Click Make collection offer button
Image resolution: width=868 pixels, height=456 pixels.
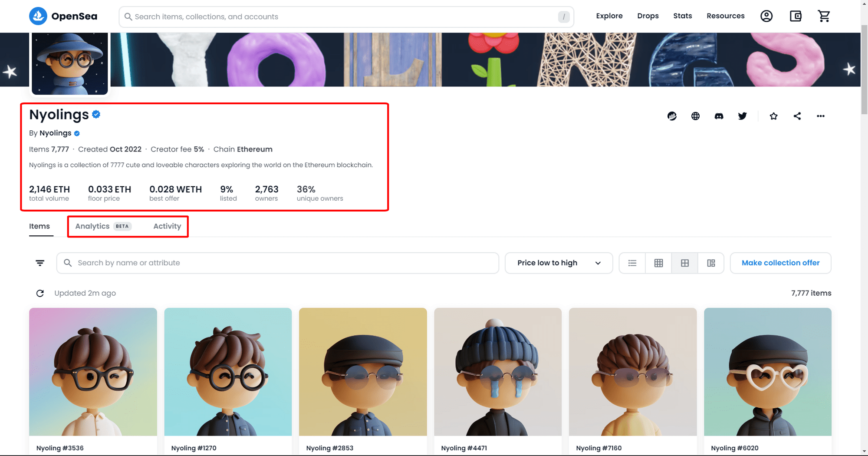[x=780, y=263]
